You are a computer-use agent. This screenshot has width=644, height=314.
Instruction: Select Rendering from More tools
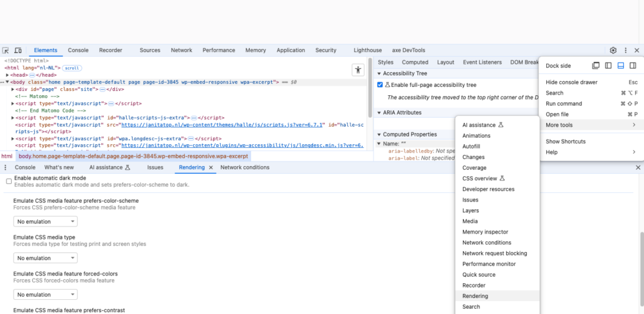[497, 296]
